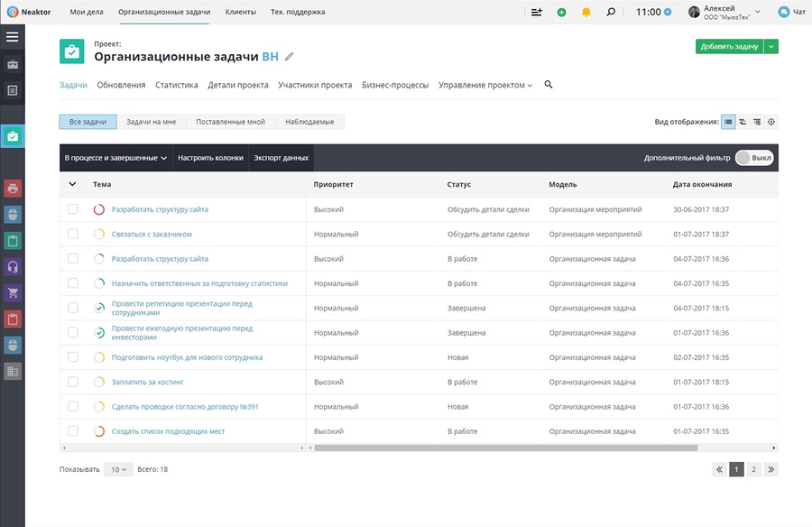This screenshot has height=527, width=812.
Task: Expand the В процессе и завершенные dropdown
Action: point(115,158)
